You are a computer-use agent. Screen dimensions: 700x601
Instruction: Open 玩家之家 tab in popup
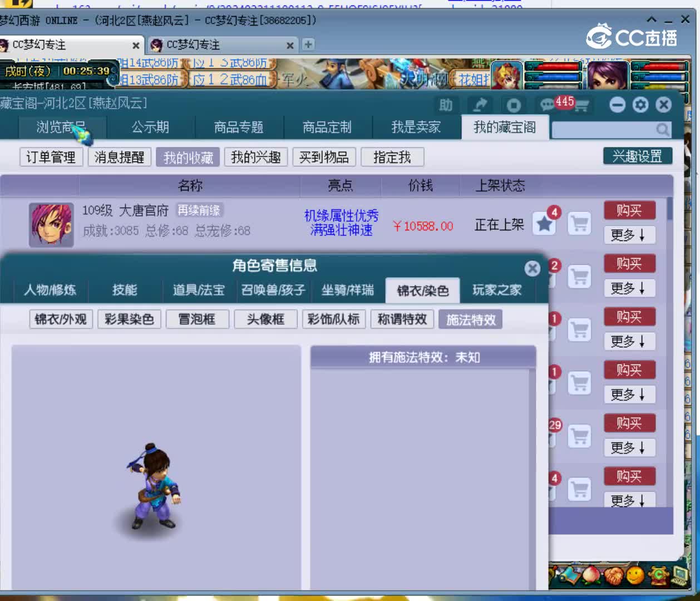(x=497, y=290)
